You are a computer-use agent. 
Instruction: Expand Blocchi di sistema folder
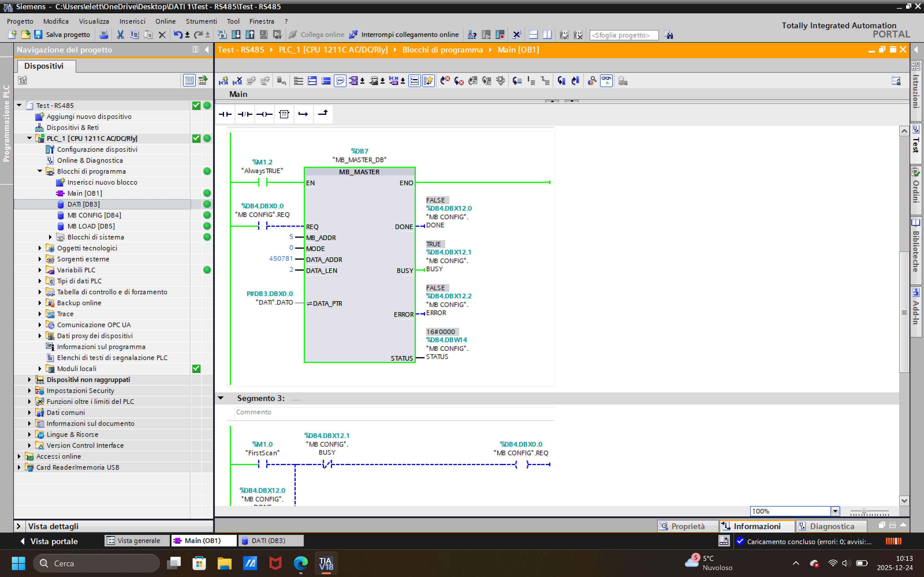point(50,237)
